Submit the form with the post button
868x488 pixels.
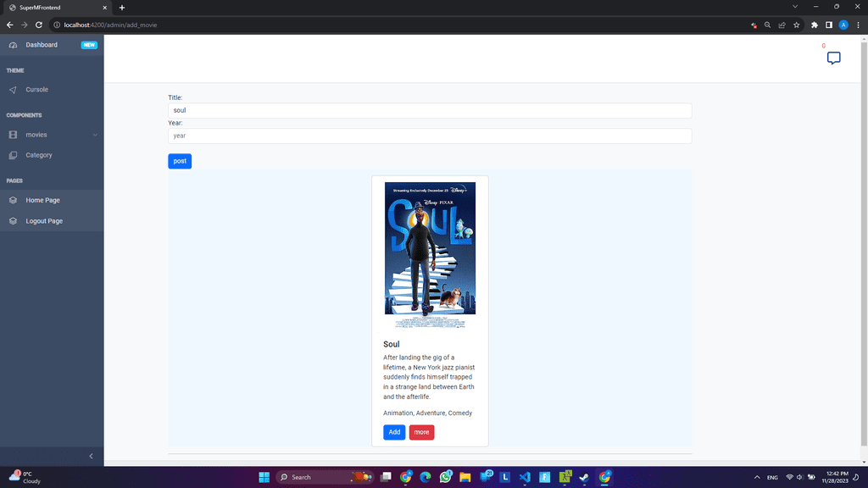click(180, 161)
